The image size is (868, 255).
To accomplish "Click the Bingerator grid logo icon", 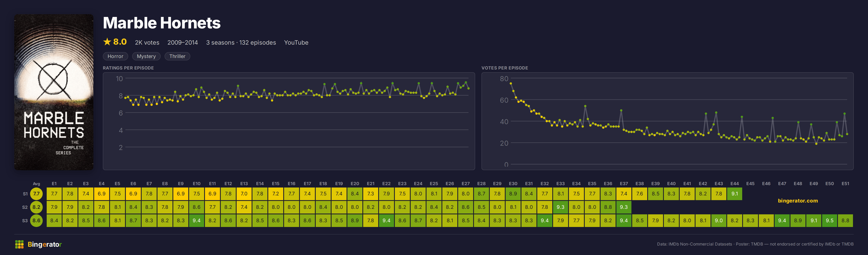I will 19,244.
